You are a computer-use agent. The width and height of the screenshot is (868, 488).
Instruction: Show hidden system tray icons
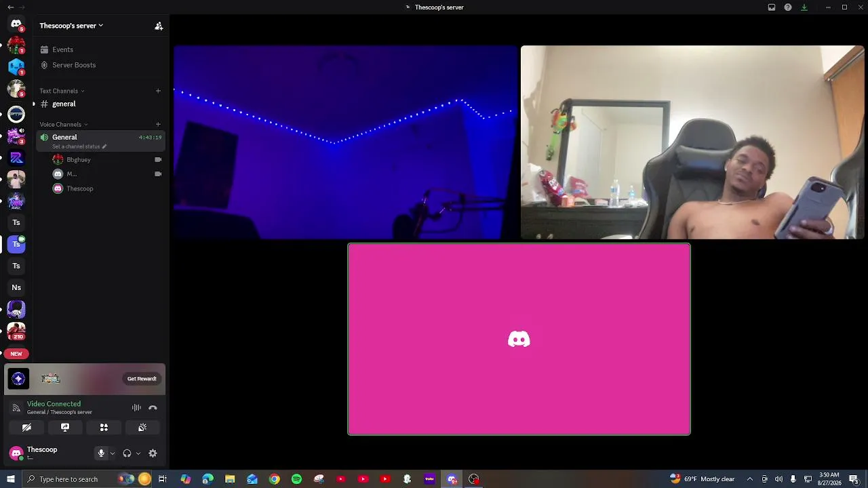(750, 479)
